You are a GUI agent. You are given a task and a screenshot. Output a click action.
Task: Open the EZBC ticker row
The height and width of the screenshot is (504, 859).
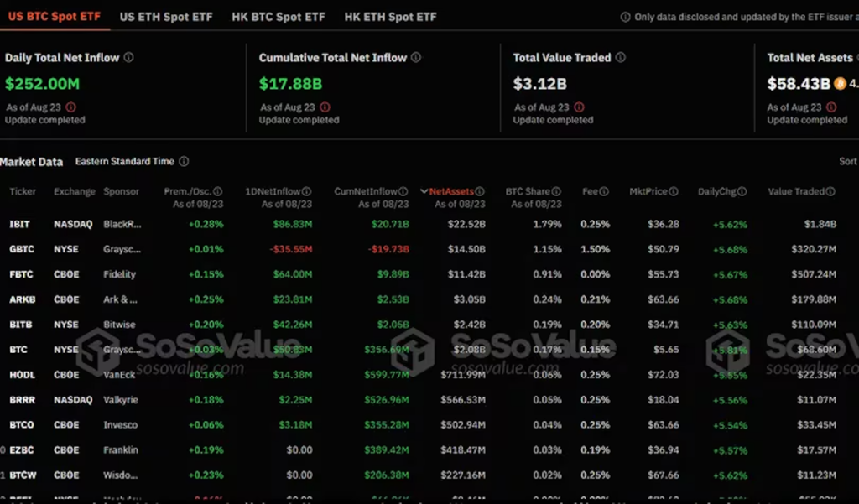pyautogui.click(x=429, y=449)
